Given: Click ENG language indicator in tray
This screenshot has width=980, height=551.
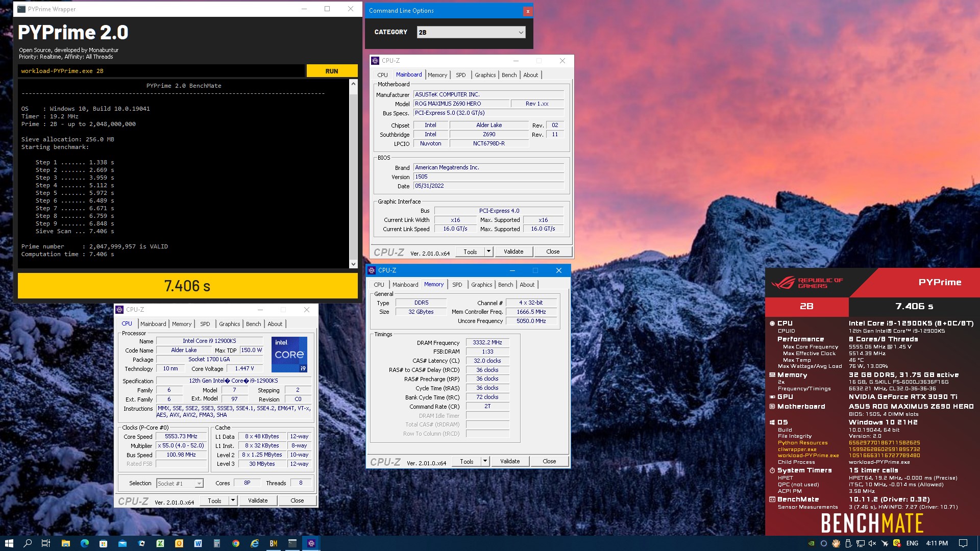Looking at the screenshot, I should (912, 543).
